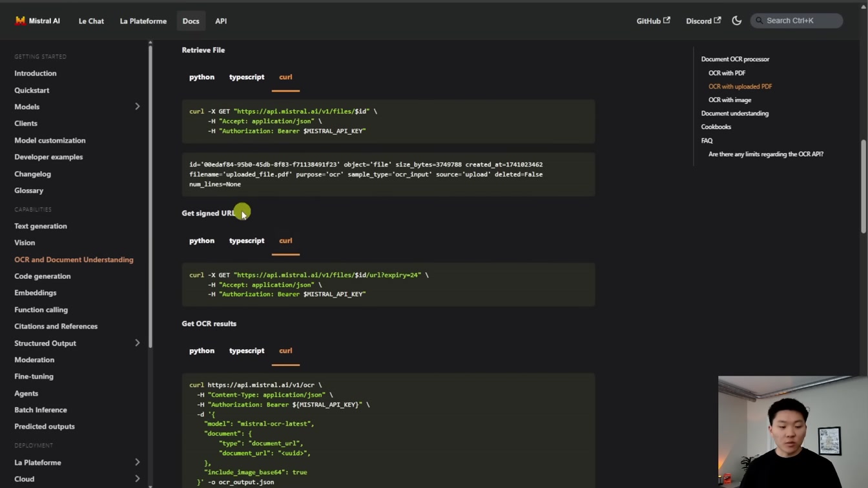Viewport: 868px width, 488px height.
Task: Click the Mistral AI logo
Action: (37, 21)
